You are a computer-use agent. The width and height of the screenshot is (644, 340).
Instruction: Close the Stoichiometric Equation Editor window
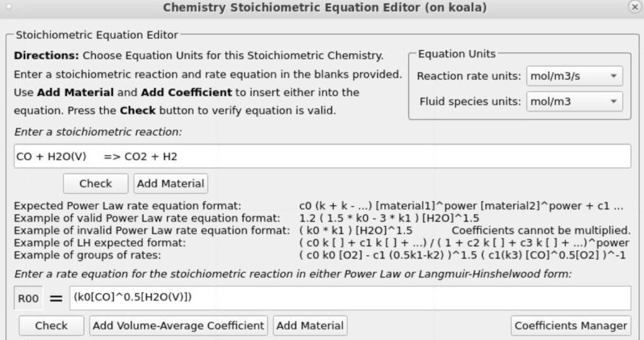pos(634,8)
